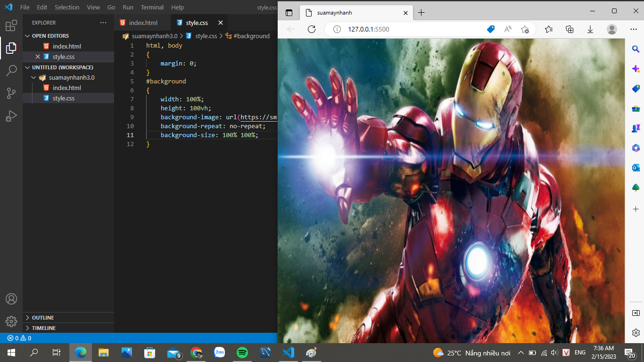Expand the Timeline panel

[x=68, y=328]
